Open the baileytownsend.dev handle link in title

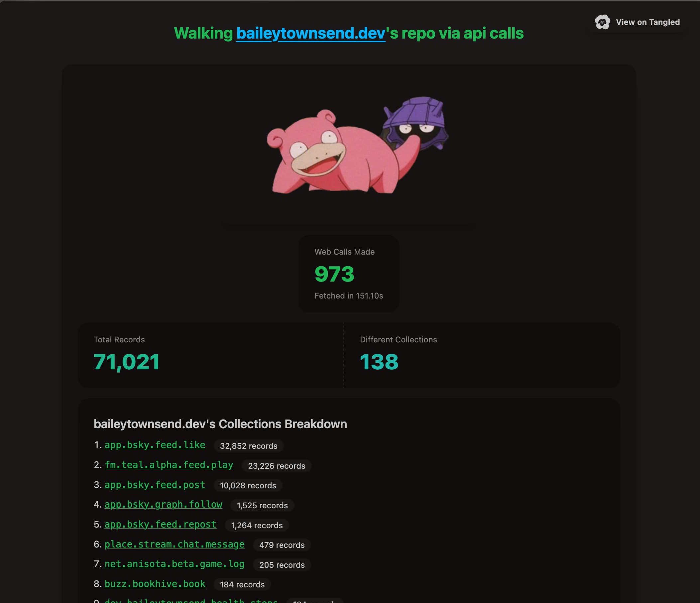pos(310,34)
